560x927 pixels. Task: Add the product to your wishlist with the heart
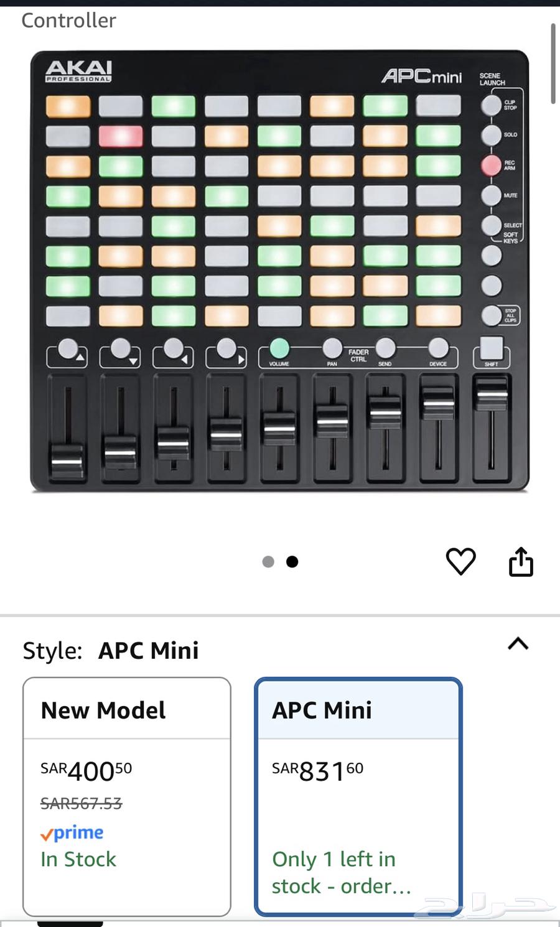click(x=460, y=562)
